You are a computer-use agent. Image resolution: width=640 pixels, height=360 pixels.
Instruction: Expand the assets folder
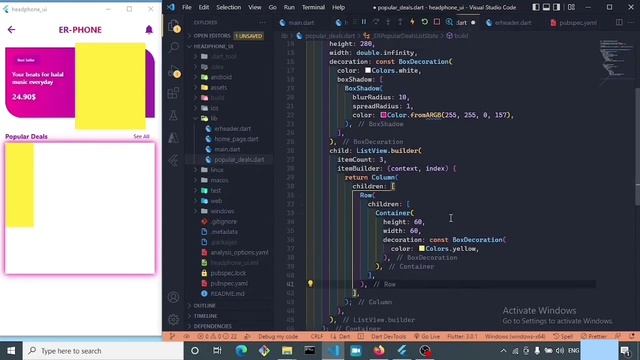[x=219, y=87]
